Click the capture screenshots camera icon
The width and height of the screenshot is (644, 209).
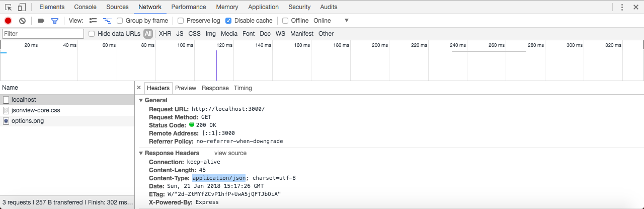tap(41, 21)
